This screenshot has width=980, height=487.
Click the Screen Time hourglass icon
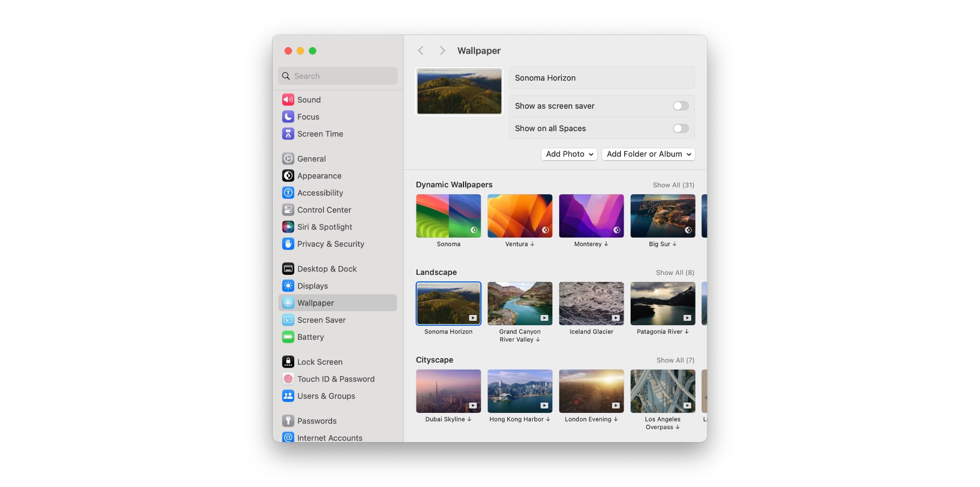point(288,134)
